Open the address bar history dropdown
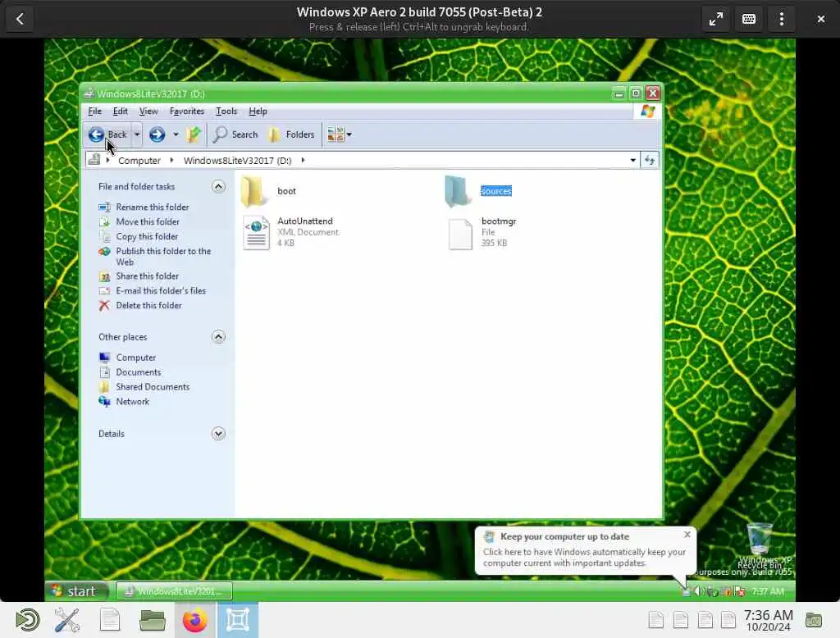The image size is (840, 638). 632,160
